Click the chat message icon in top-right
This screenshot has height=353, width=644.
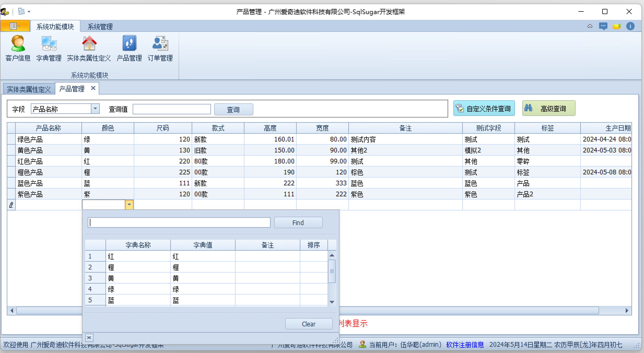603,26
